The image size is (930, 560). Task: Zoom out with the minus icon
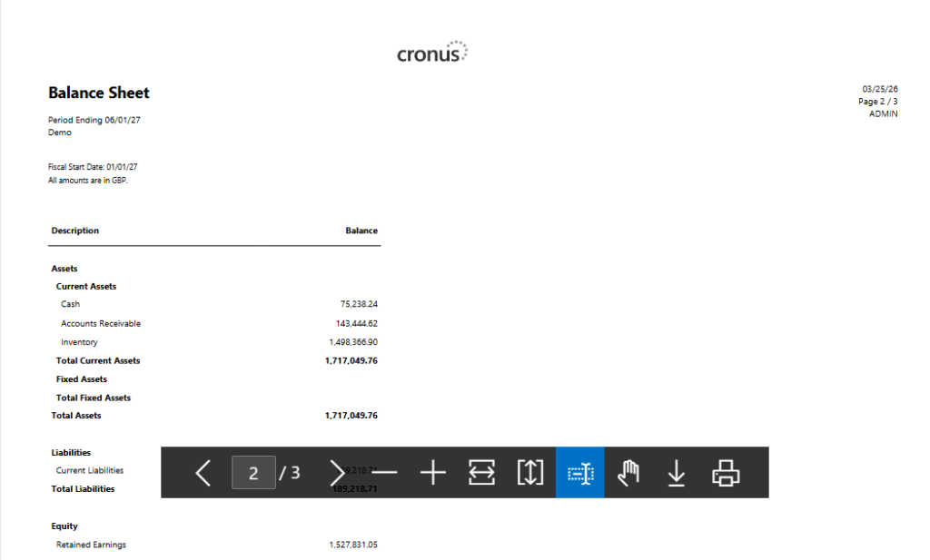[x=385, y=472]
